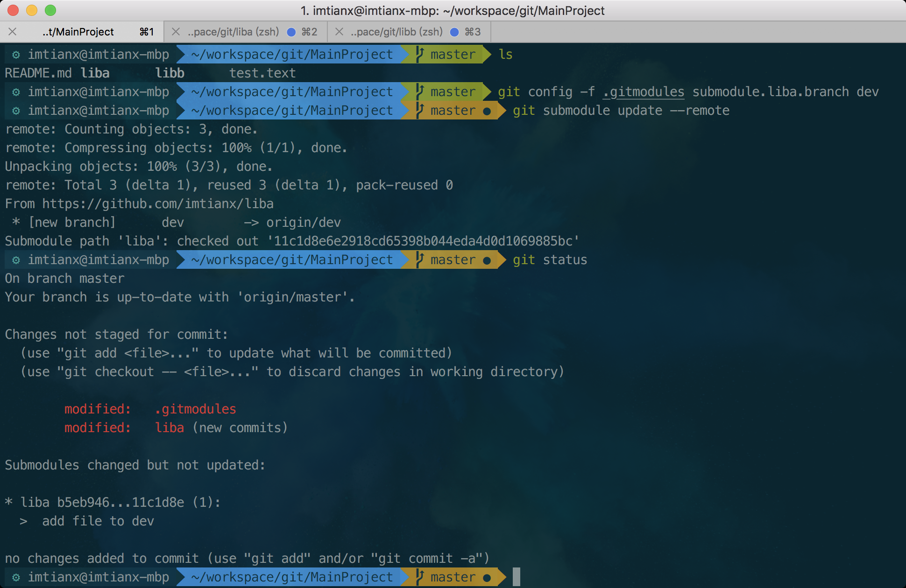Screen dimensions: 906x588
Task: Click the arrow separator after imtianx@imtianx-mbp
Action: pos(180,54)
